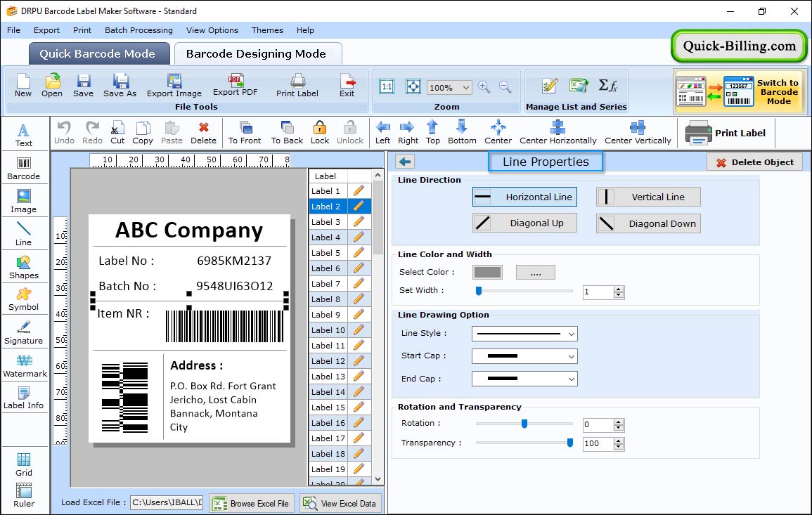The height and width of the screenshot is (515, 812).
Task: Choose Save As in File Tools
Action: tap(120, 86)
